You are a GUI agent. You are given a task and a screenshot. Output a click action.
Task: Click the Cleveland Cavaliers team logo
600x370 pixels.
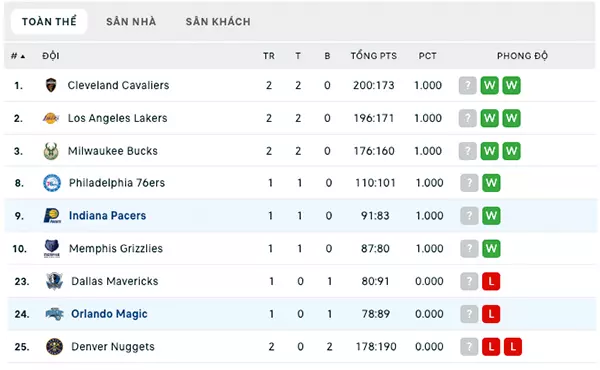[x=51, y=85]
